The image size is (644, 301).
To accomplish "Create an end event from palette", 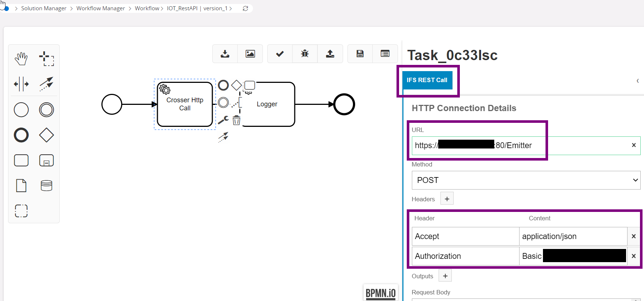I will (21, 135).
